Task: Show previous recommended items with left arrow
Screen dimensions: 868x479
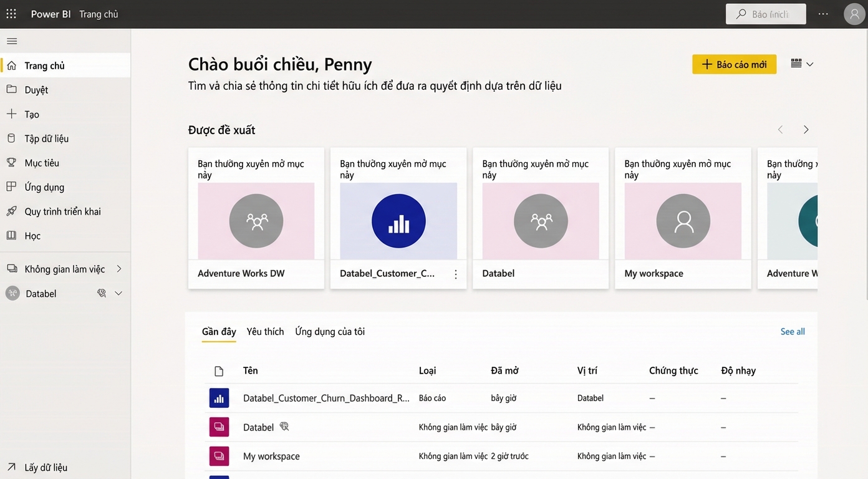Action: (x=780, y=130)
